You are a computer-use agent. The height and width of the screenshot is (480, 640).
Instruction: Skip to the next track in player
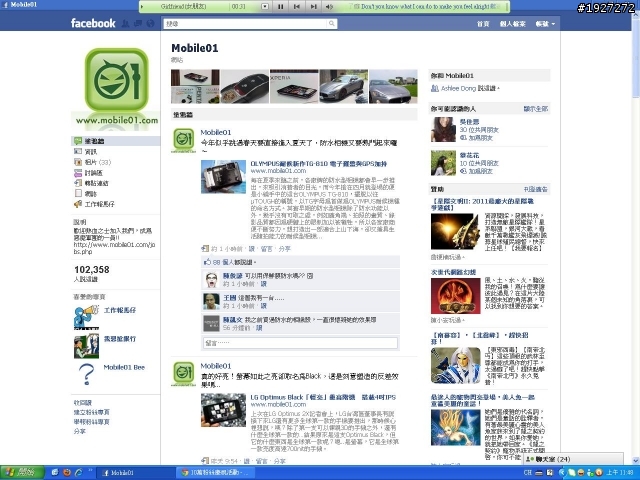tap(313, 7)
